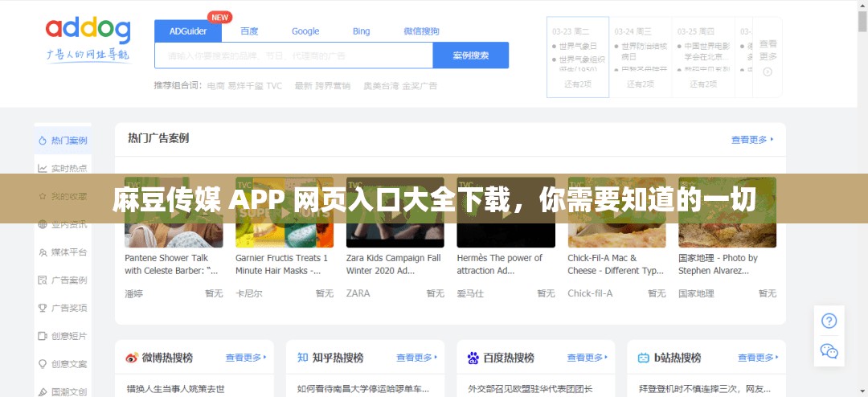The width and height of the screenshot is (868, 397).
Task: Open Zara Kids Campaign Fall Winter title
Action: point(394,264)
